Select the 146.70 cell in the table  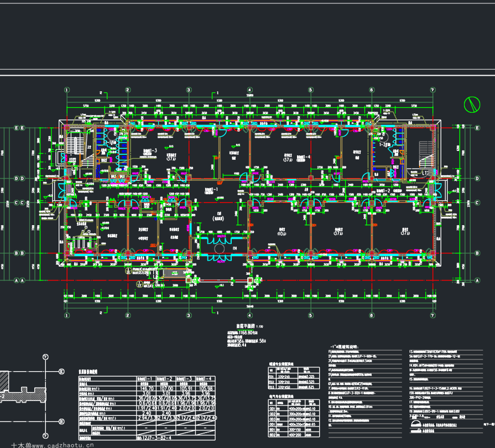147,389
